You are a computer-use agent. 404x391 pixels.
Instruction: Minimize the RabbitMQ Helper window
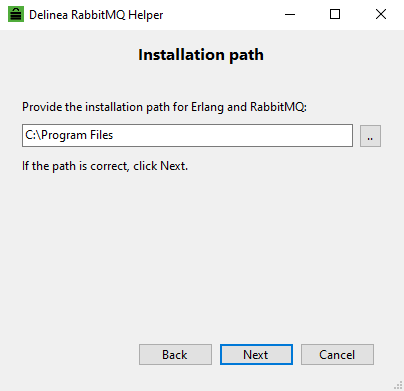(290, 14)
